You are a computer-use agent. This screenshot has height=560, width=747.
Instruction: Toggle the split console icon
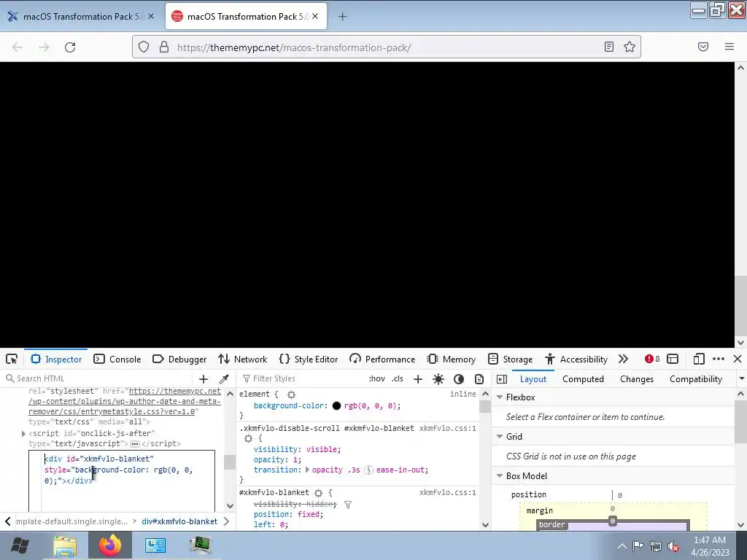[673, 359]
